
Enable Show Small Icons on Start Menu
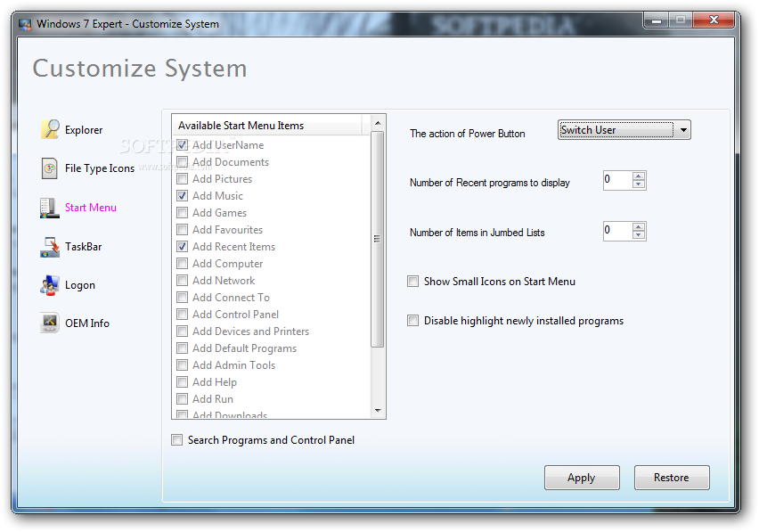[412, 282]
